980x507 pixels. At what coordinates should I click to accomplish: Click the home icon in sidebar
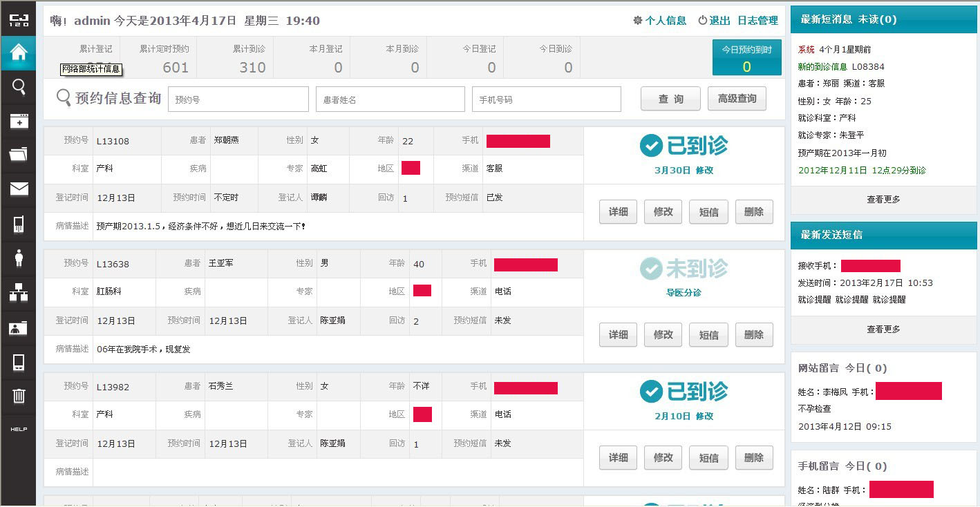(19, 52)
